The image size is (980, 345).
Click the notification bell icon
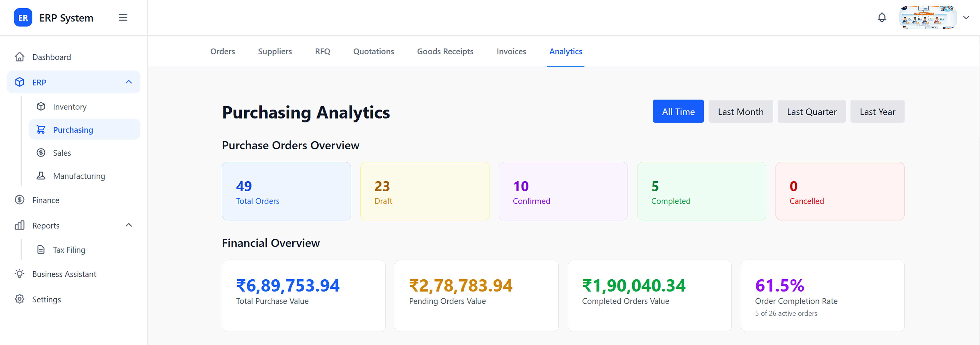(x=881, y=17)
